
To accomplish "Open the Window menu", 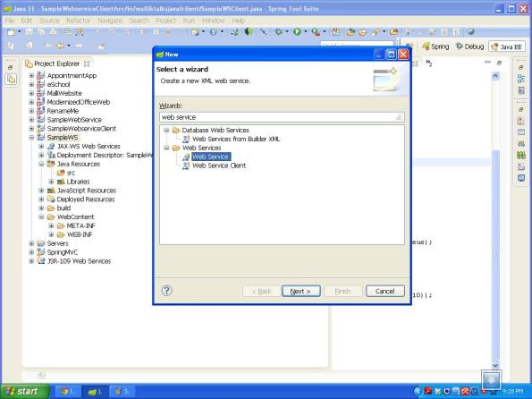I will [213, 21].
